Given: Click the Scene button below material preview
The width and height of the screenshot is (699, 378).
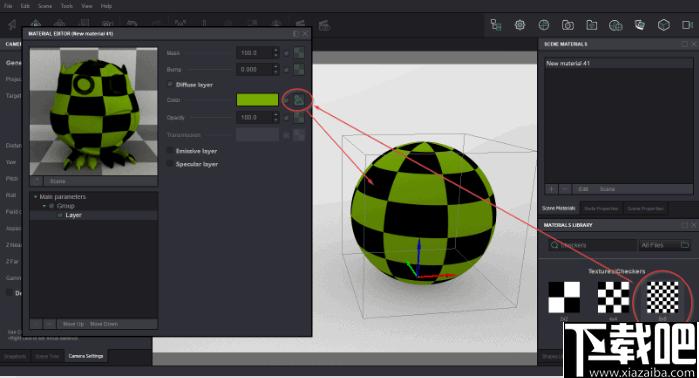Looking at the screenshot, I should (58, 181).
